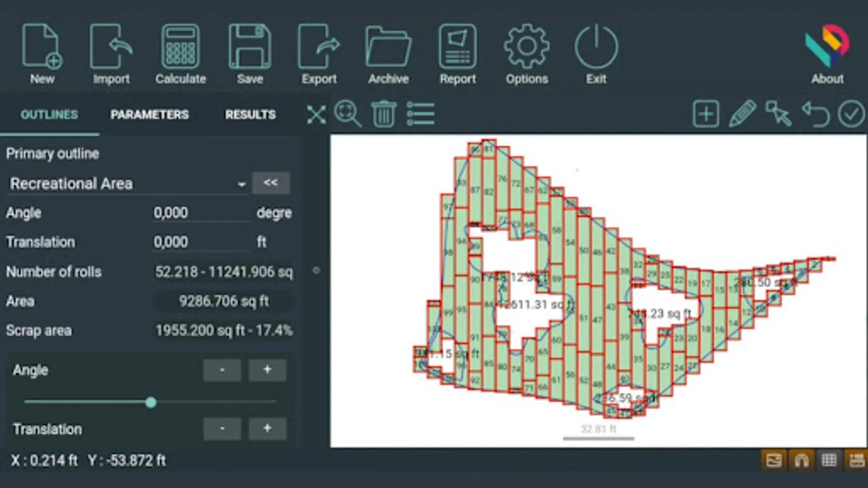Open the Calculate tool
The width and height of the screenshot is (868, 488).
coord(181,52)
